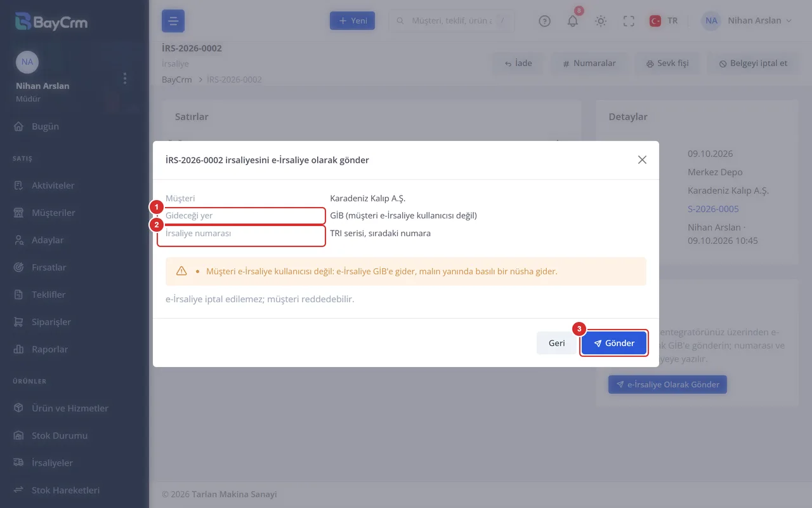
Task: Open the sidebar profile three-dot menu
Action: [x=125, y=78]
